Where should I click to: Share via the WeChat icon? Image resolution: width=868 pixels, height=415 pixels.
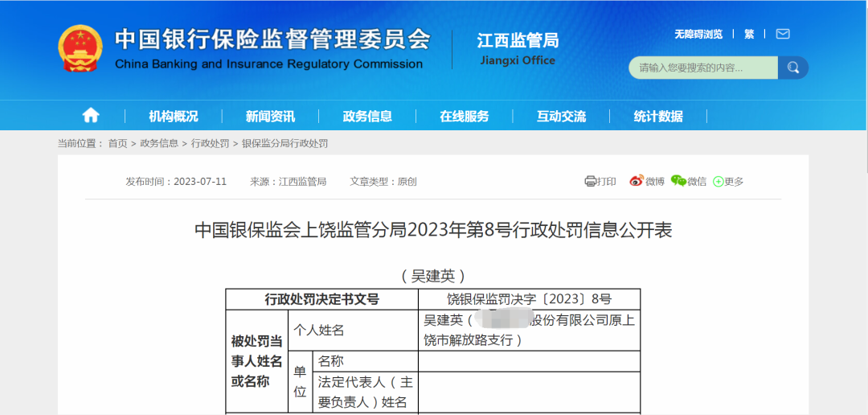pos(678,182)
